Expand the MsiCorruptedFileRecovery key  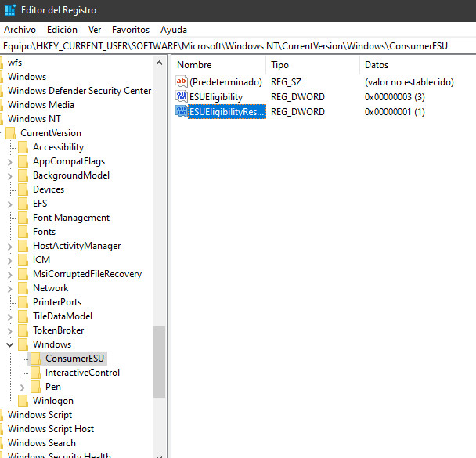(10, 274)
